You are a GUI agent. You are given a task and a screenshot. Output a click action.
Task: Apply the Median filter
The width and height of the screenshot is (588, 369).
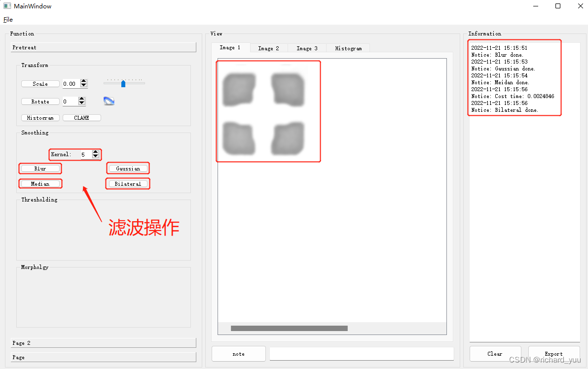point(40,184)
